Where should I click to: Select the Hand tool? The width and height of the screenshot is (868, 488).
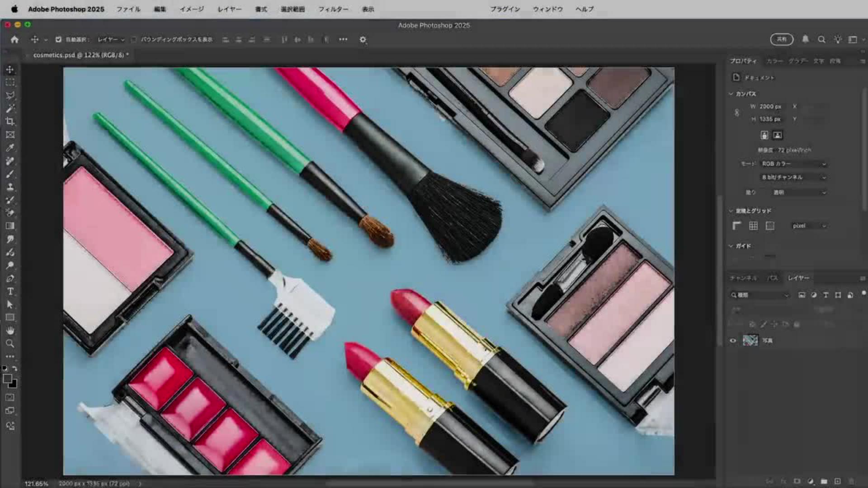[x=10, y=331]
